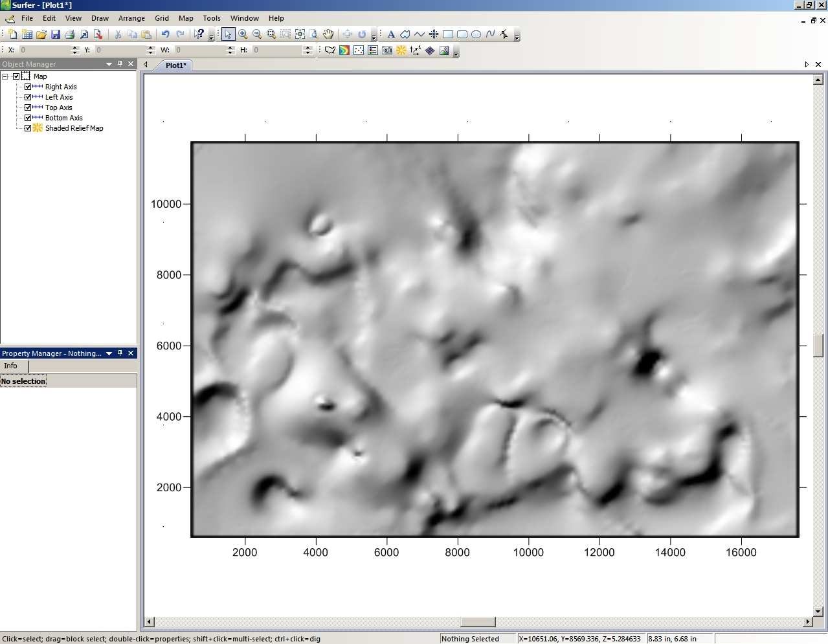Screen dimensions: 828x644
Task: Toggle visibility checkbox for Map object
Action: tap(16, 76)
